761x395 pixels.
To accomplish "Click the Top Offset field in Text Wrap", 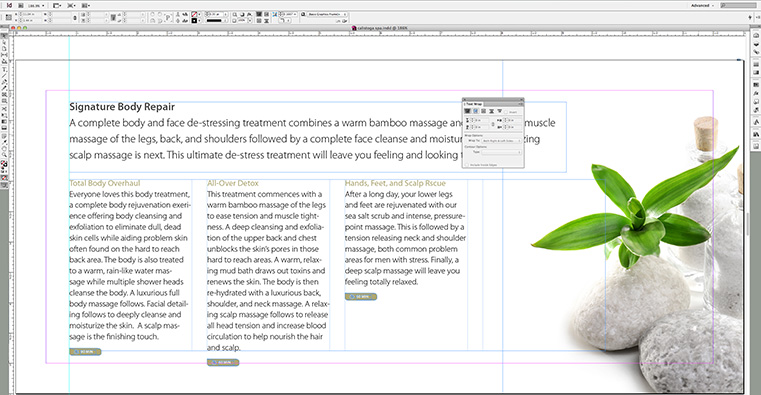I will [480, 120].
